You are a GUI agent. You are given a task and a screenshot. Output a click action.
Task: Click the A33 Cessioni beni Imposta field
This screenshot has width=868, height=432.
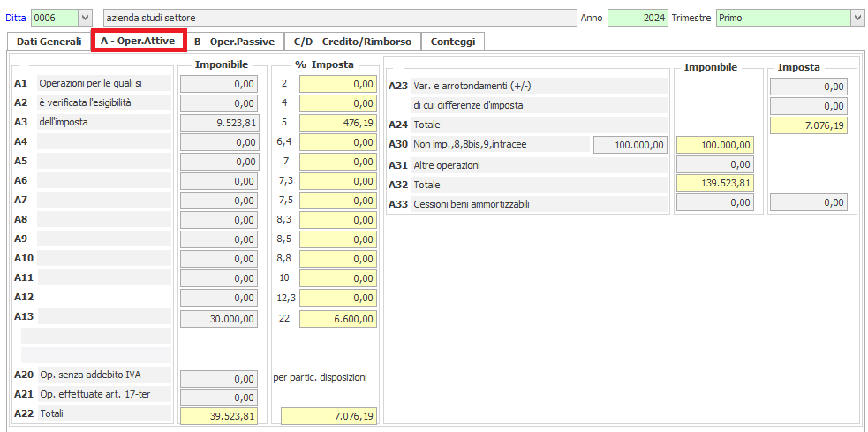809,203
